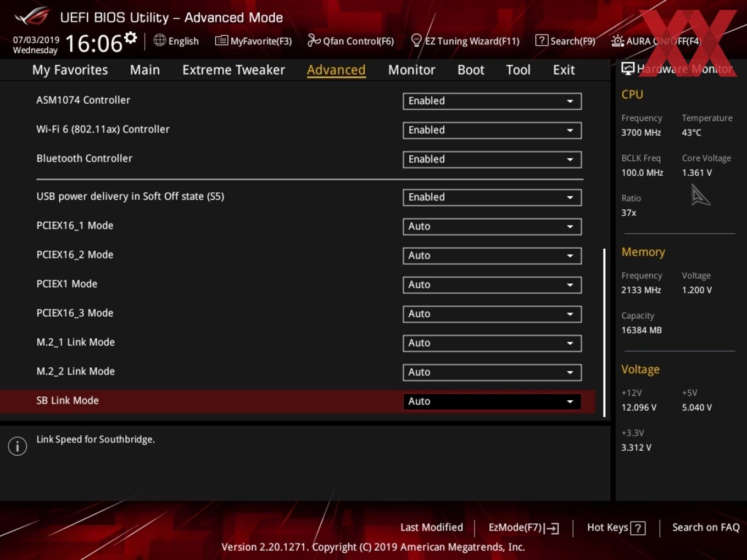This screenshot has width=747, height=560.
Task: Click the 07/03/2019 date text
Action: (36, 40)
